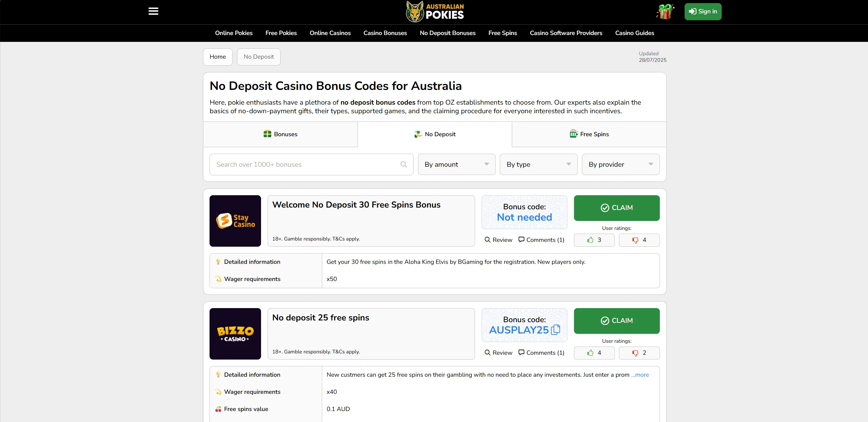The image size is (868, 422).
Task: Open Free Spins in the top navigation
Action: point(503,33)
